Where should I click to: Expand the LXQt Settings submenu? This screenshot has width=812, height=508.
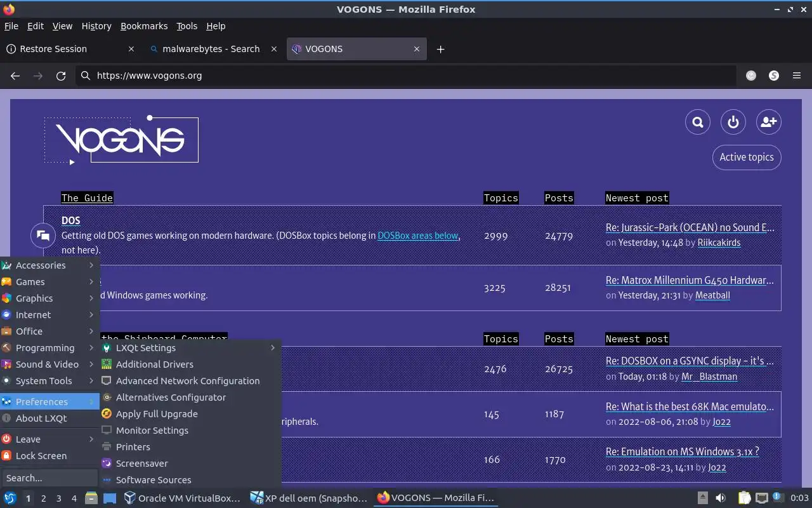tap(190, 348)
